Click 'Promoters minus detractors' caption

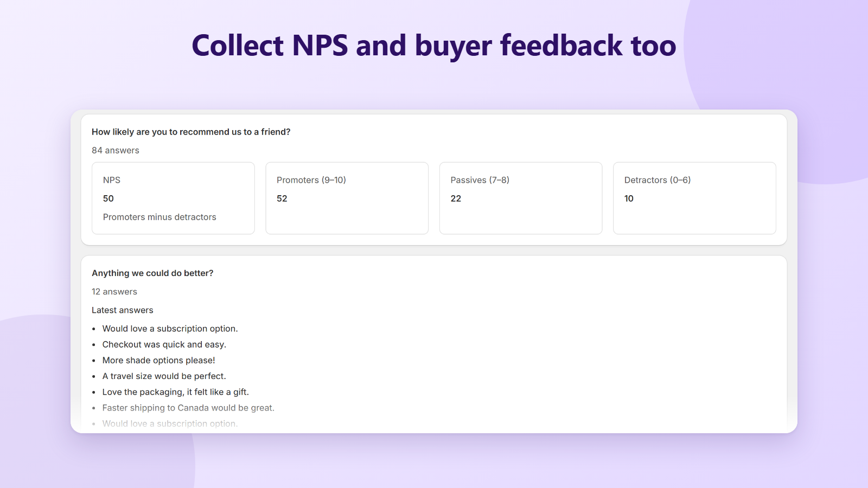[159, 217]
